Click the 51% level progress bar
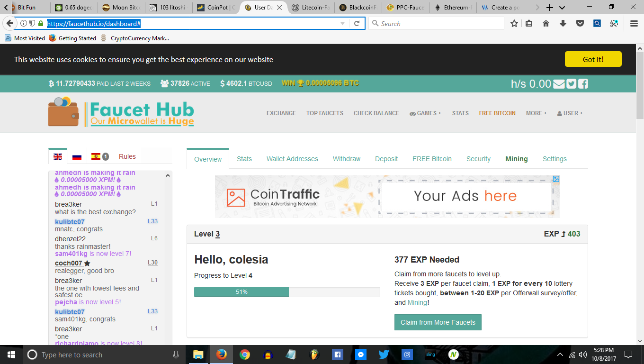This screenshot has height=364, width=644. pyautogui.click(x=287, y=292)
